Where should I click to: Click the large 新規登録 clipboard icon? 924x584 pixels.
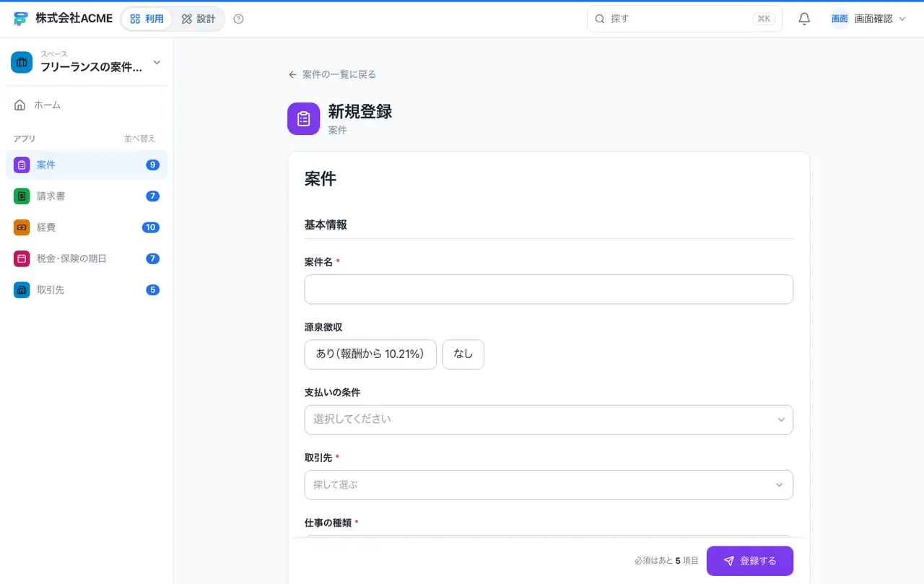pos(303,118)
